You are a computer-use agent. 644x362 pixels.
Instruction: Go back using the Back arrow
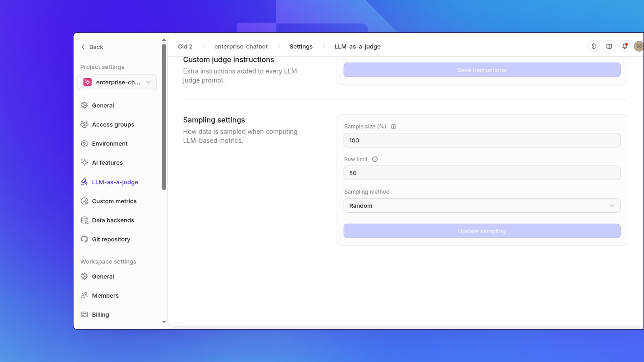[x=83, y=47]
